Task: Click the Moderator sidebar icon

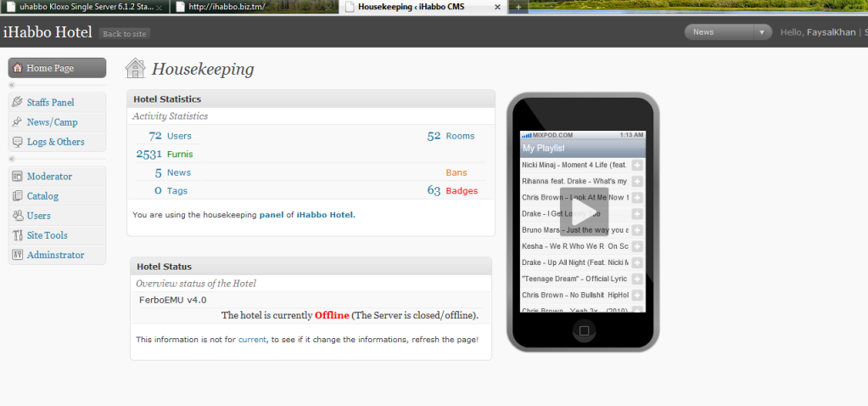Action: click(17, 177)
